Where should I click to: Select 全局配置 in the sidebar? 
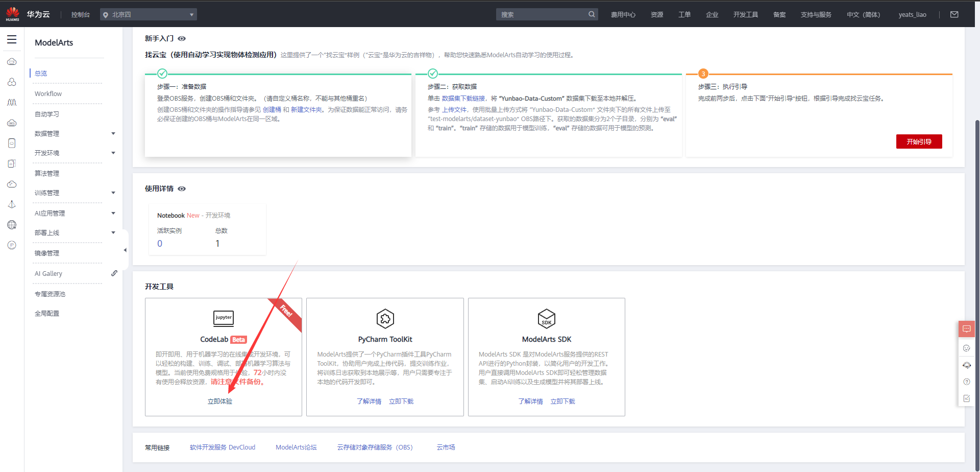click(x=47, y=314)
